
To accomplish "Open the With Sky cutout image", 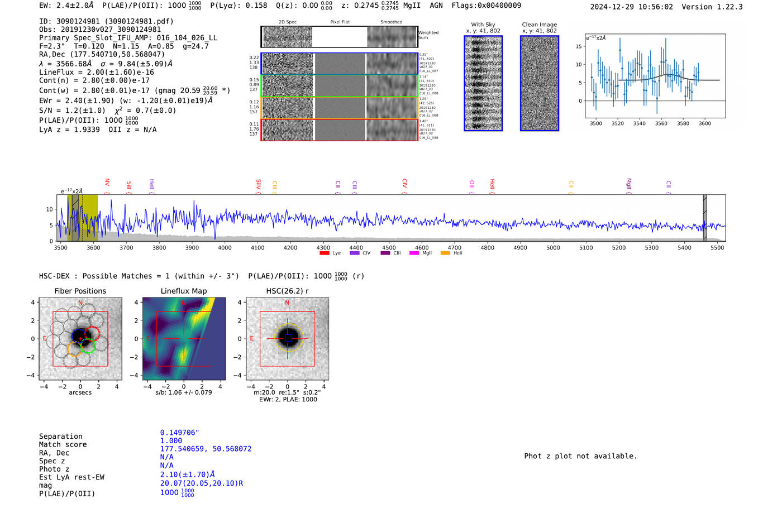I will tap(483, 83).
